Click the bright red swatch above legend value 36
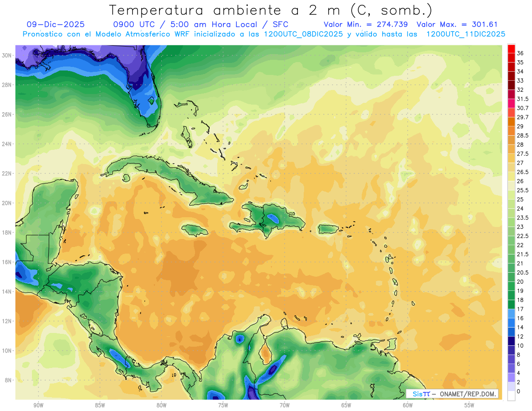The image size is (532, 411). point(511,49)
